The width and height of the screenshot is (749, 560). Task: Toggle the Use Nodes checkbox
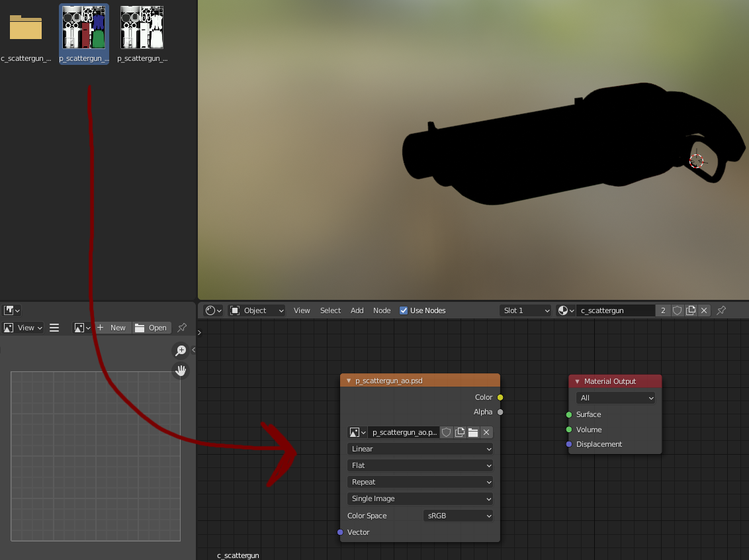pyautogui.click(x=404, y=310)
